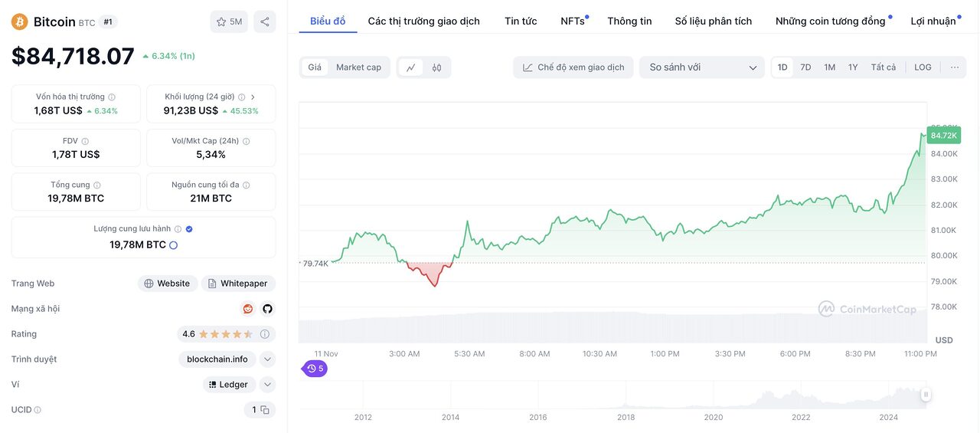Screen dimensions: 980x433
Task: Open the So sánh với dropdown
Action: click(x=702, y=67)
